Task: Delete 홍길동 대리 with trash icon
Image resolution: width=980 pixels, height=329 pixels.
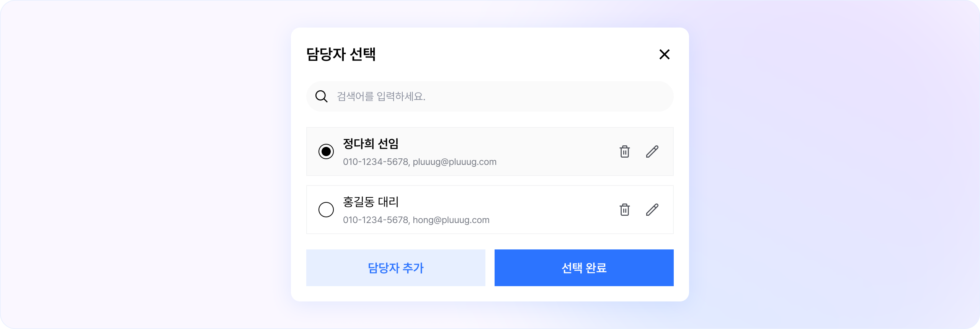Action: (624, 210)
